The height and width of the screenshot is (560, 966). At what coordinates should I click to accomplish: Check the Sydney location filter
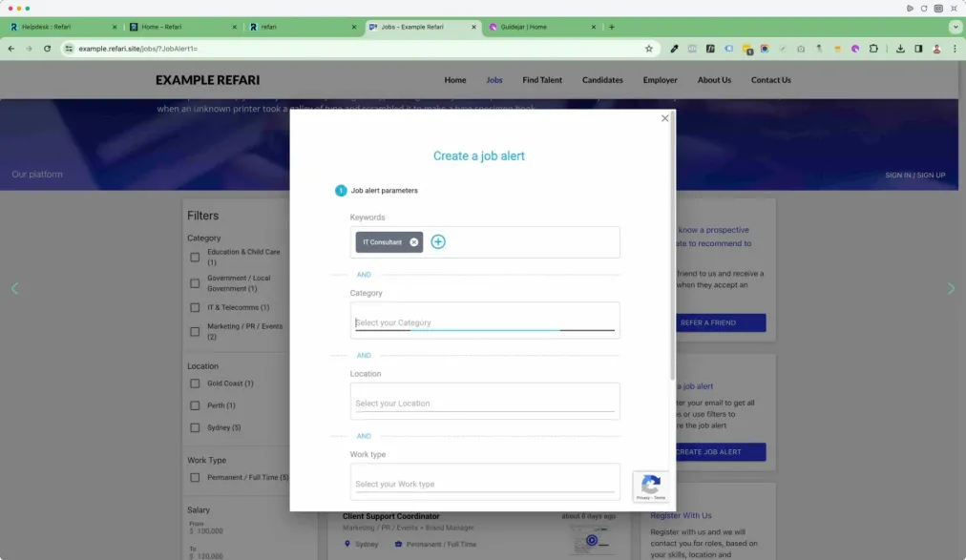pyautogui.click(x=195, y=427)
